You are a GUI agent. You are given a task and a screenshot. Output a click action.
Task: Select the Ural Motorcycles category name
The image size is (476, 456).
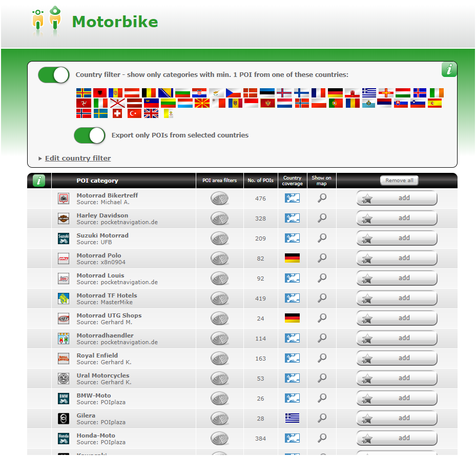click(x=103, y=375)
